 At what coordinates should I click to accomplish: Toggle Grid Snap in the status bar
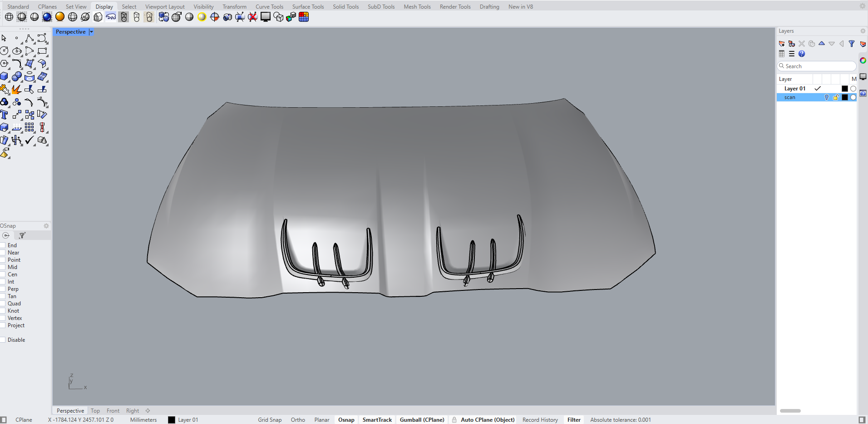click(270, 420)
